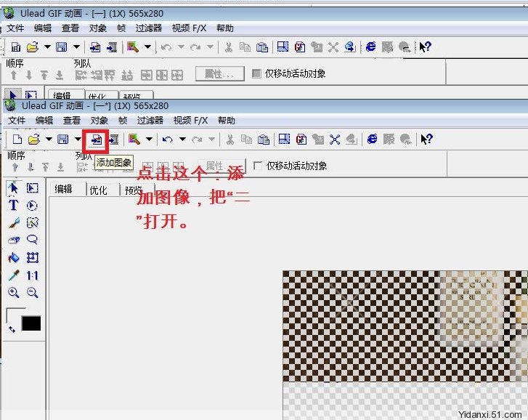
Task: Click swap colors arrows icon
Action: 12,329
